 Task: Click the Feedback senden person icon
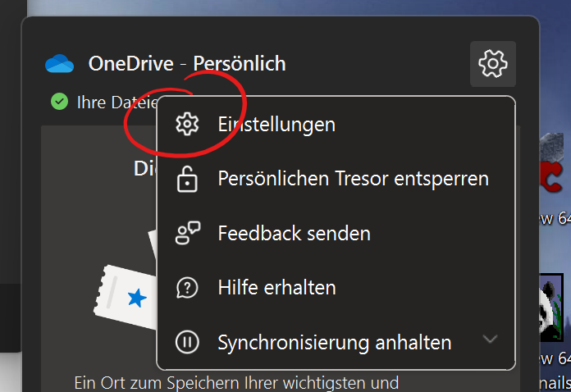point(188,234)
